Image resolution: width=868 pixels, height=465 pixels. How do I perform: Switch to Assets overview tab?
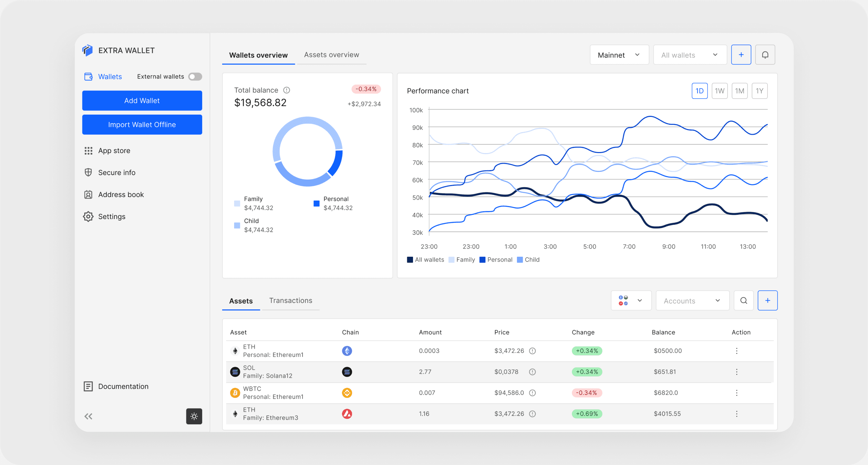coord(332,55)
